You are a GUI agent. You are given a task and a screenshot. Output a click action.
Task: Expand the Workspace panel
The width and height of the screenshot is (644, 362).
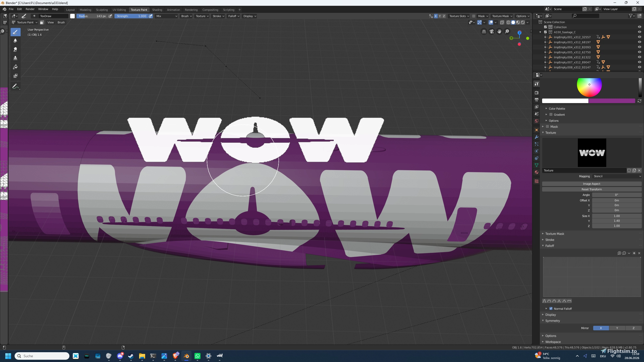pyautogui.click(x=553, y=342)
